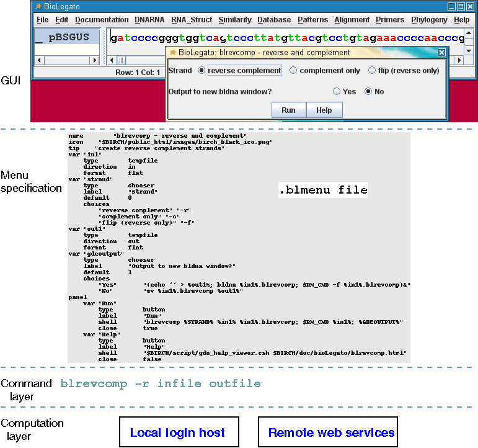
Task: Click right arrow of sequence name scrollbar
Action: click(93, 60)
